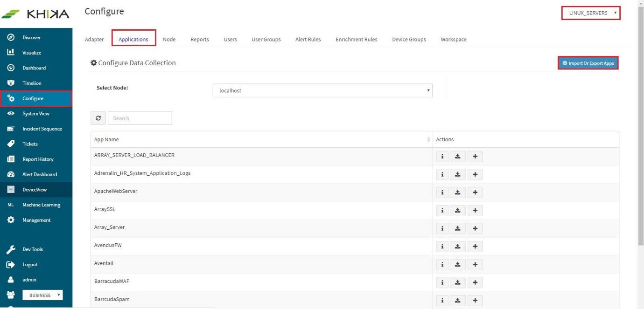
Task: Go to the User Groups tab
Action: 266,40
